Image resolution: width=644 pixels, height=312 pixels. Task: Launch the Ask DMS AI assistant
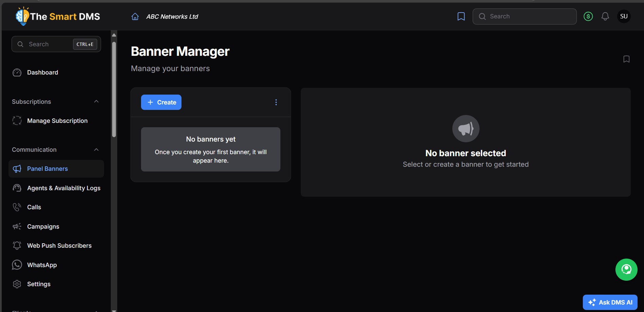point(610,302)
